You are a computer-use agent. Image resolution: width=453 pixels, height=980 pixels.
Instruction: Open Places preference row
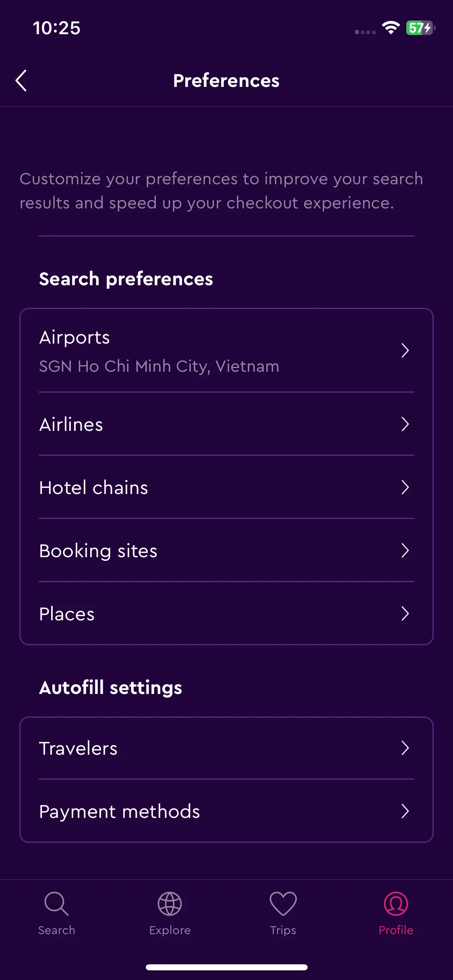point(226,614)
